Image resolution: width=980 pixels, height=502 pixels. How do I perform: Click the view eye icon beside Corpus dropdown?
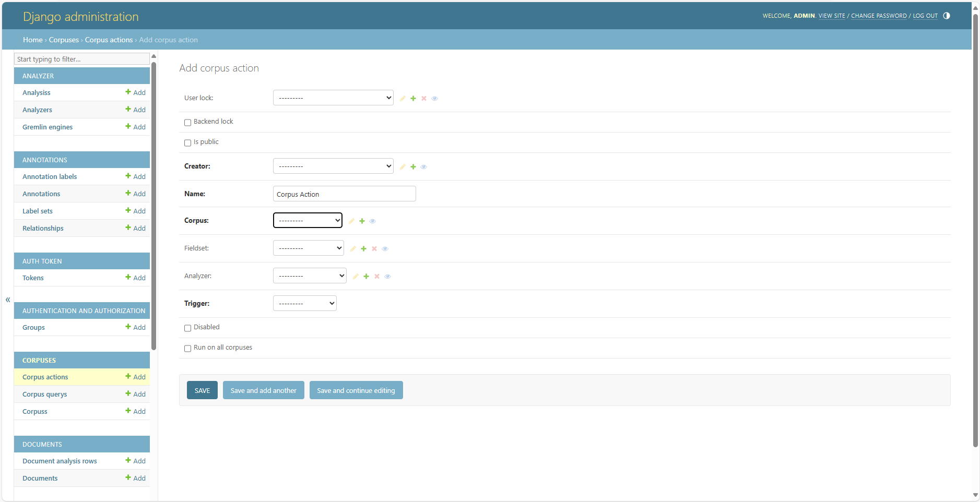coord(373,221)
